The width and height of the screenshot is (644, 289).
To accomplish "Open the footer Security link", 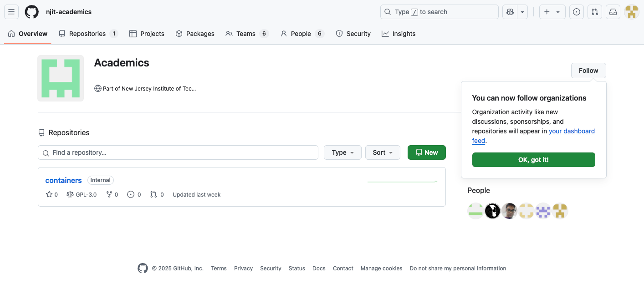I will coord(271,269).
